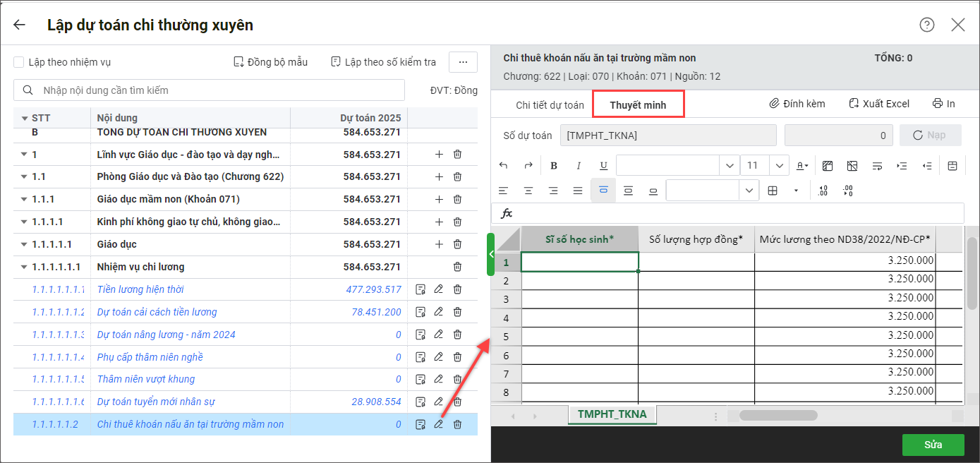Add a sub-item under Giáo dục mầm non
Screen dimensions: 980x463
tap(439, 199)
